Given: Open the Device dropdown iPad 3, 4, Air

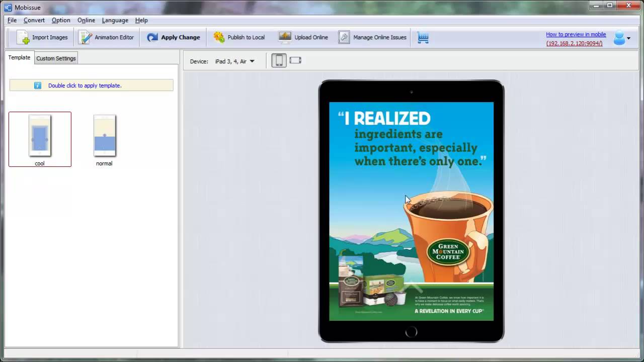Looking at the screenshot, I should [234, 61].
